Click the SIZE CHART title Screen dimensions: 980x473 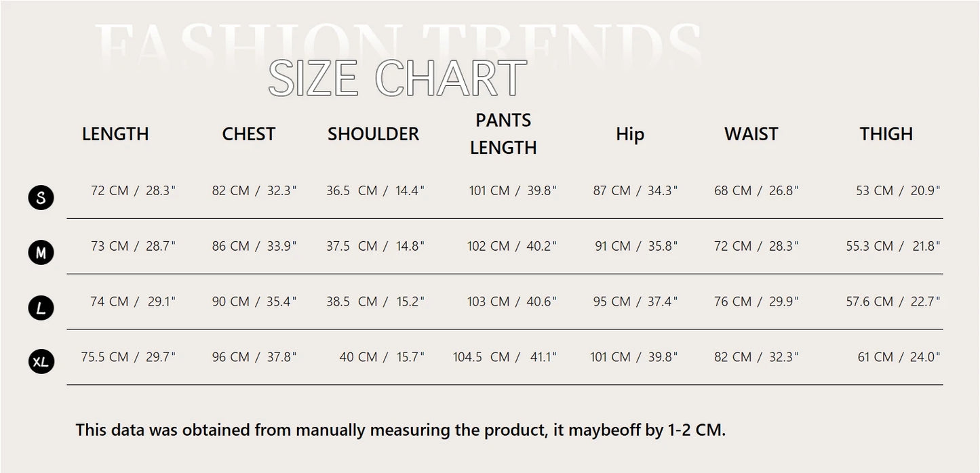397,79
